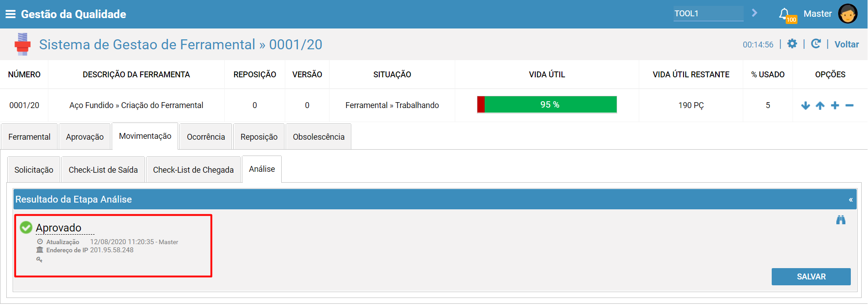The height and width of the screenshot is (307, 868).
Task: Click the plus option icon
Action: pyautogui.click(x=835, y=105)
